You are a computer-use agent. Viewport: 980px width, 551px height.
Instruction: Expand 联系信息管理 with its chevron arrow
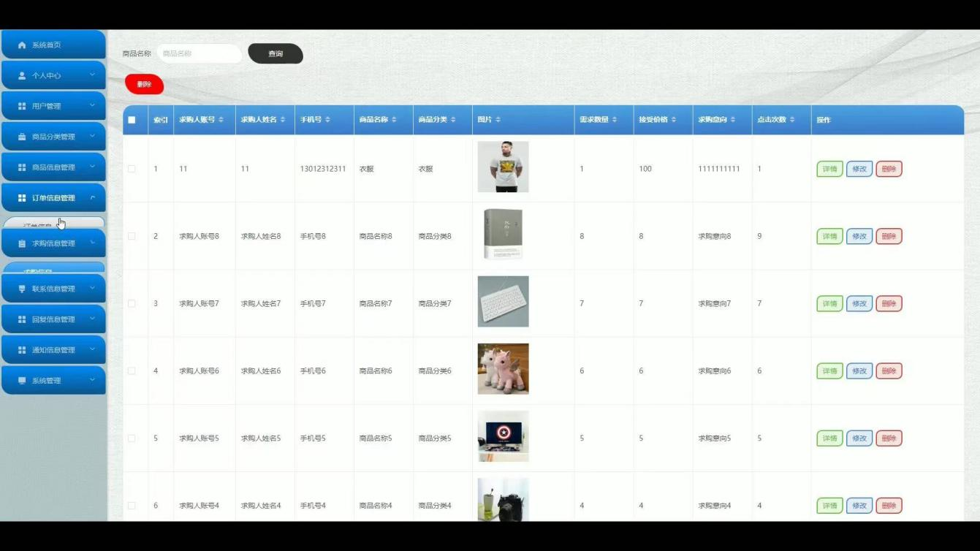click(93, 288)
